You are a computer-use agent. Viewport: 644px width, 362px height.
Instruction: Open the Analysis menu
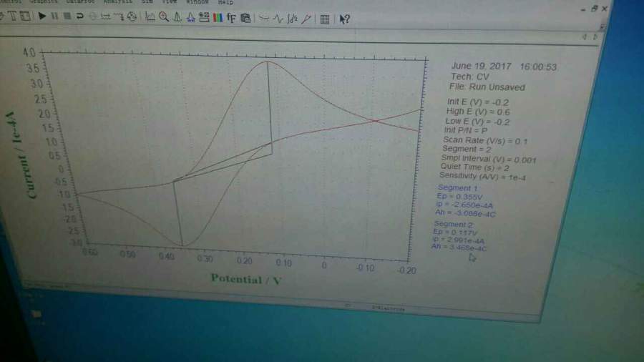[117, 1]
